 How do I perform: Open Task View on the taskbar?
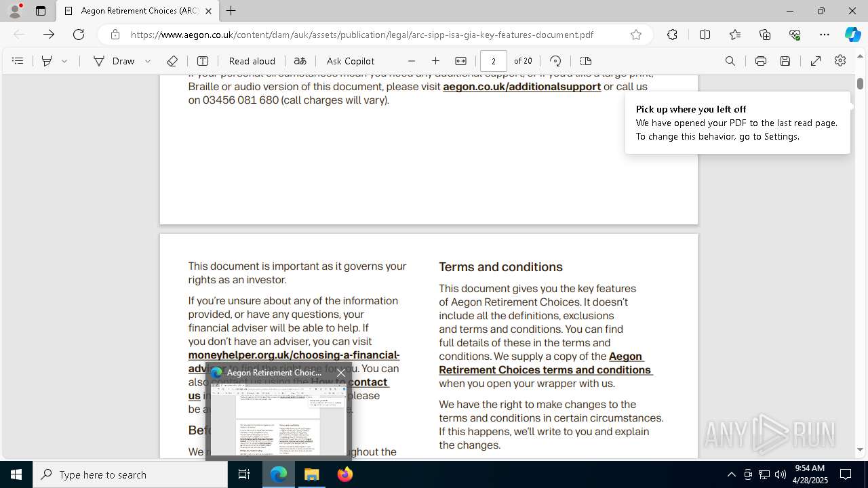[x=244, y=474]
